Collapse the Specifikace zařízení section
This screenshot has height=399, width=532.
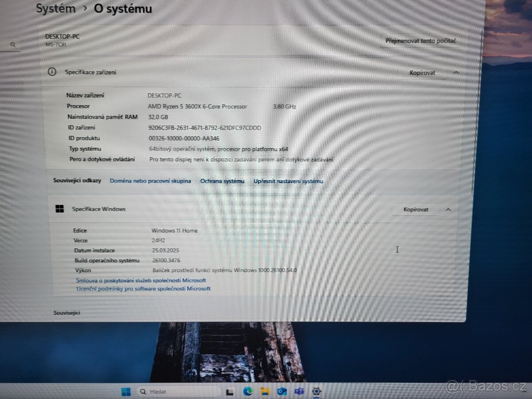pos(457,73)
